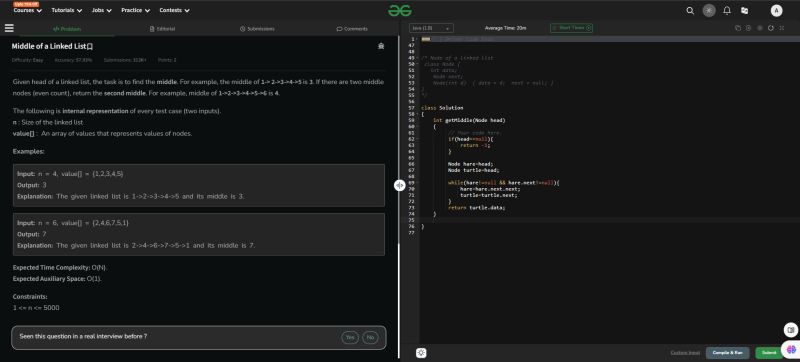Viewport: 800px width, 362px height.
Task: Expand the Jobs dropdown
Action: [102, 10]
